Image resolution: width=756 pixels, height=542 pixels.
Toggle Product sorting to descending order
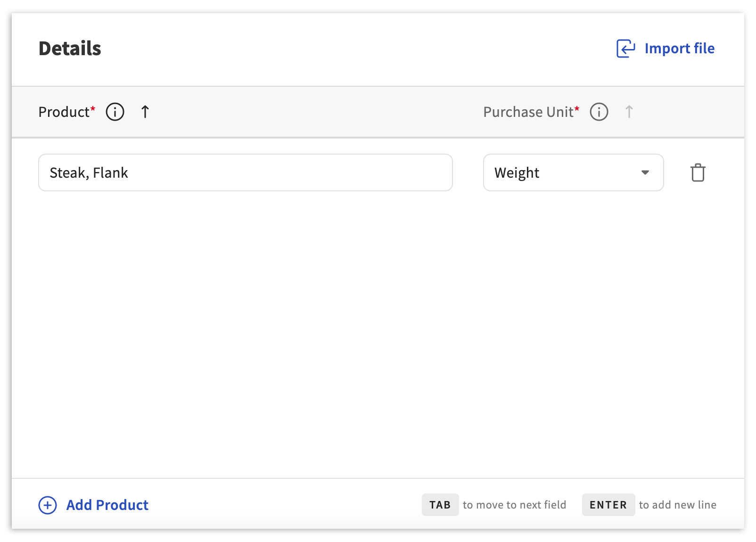[145, 112]
